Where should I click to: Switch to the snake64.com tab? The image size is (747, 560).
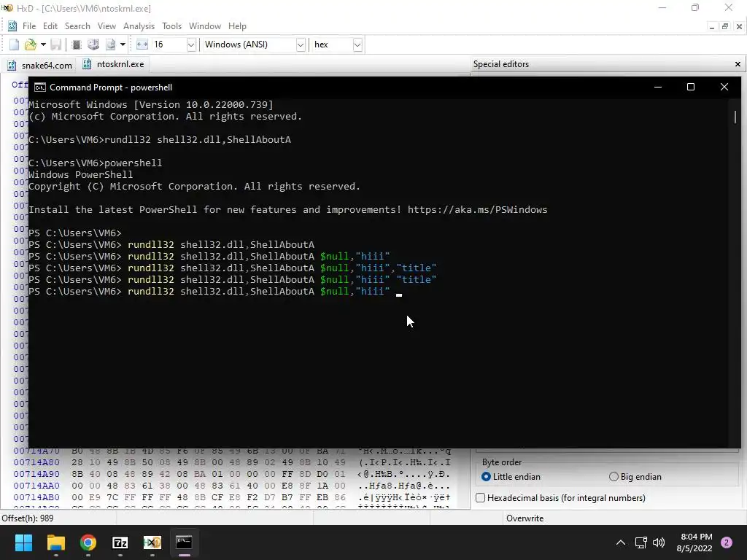pos(39,65)
